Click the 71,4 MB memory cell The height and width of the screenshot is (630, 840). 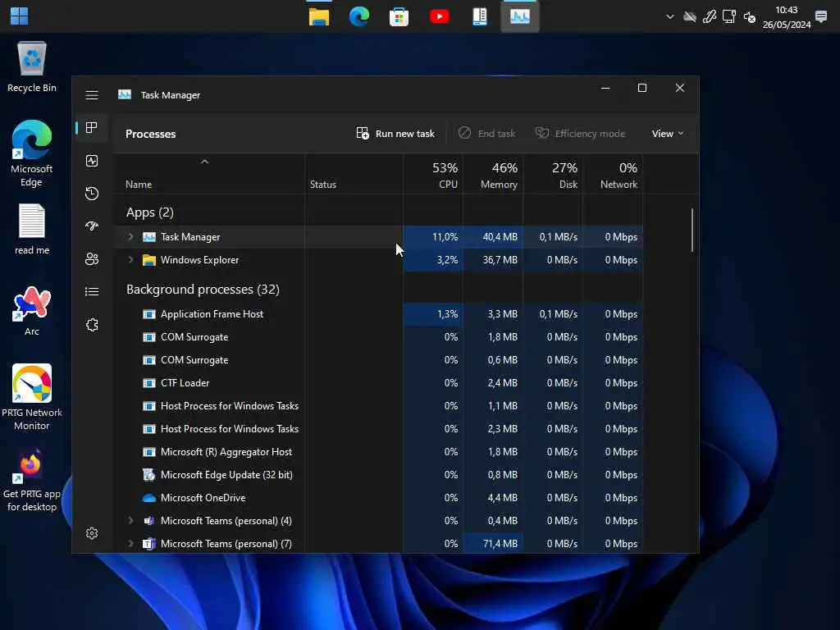(493, 544)
